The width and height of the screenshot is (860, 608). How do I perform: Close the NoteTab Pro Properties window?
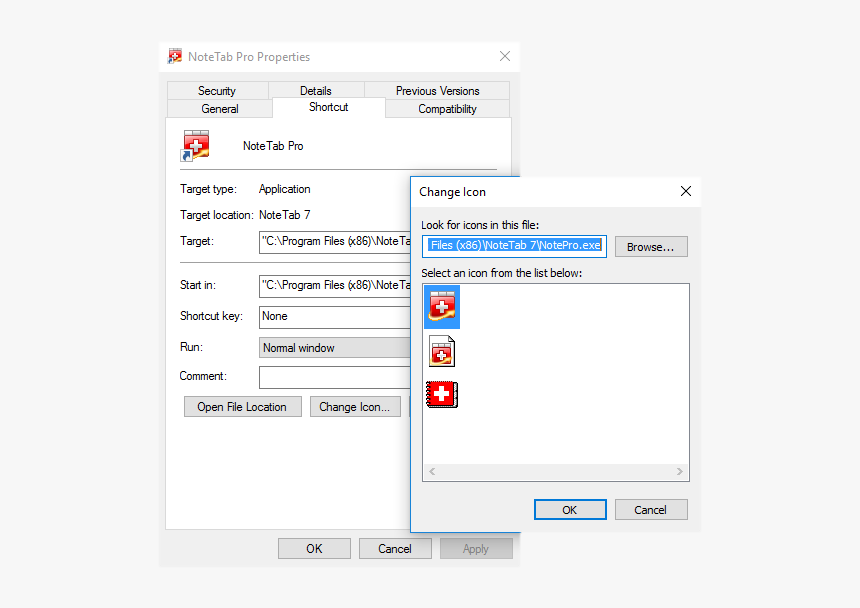(x=505, y=56)
